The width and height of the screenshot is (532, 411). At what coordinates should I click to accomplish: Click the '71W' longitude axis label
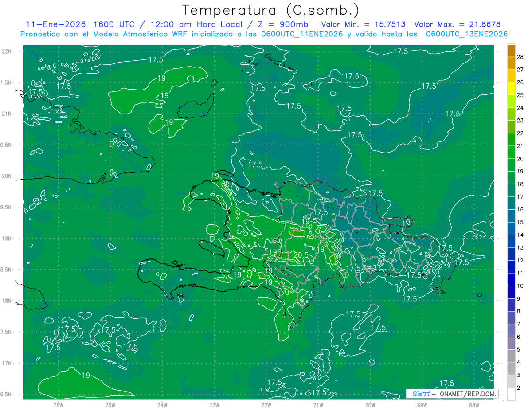point(318,405)
